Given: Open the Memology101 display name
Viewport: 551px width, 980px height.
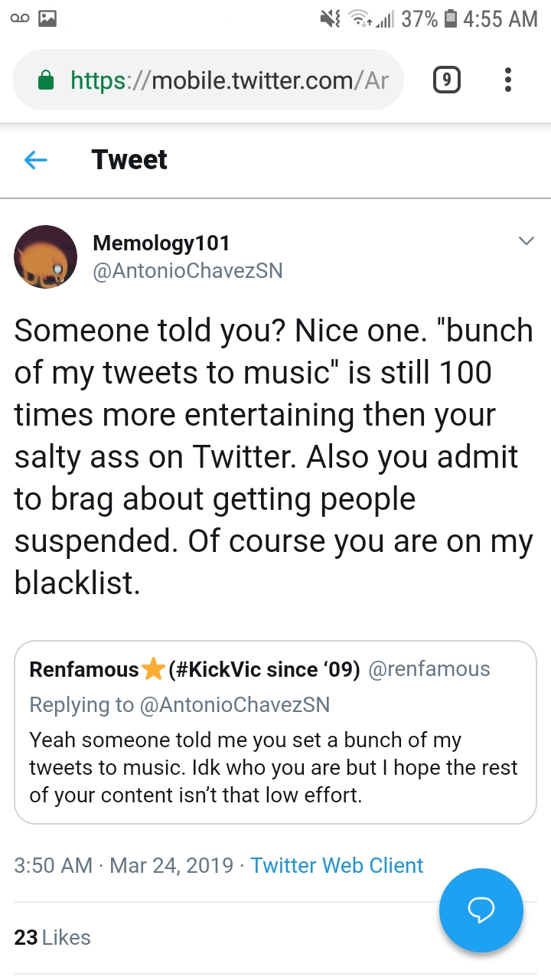Looking at the screenshot, I should pyautogui.click(x=161, y=243).
